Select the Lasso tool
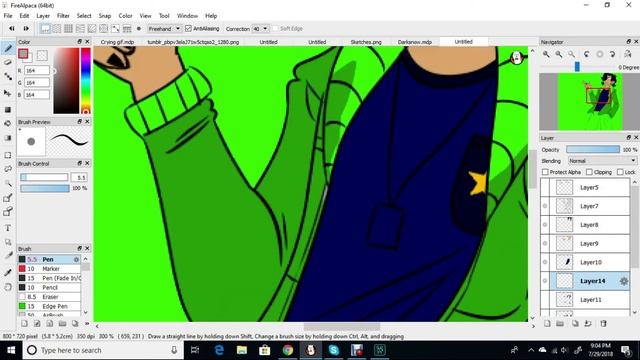640x360 pixels. coord(8,169)
